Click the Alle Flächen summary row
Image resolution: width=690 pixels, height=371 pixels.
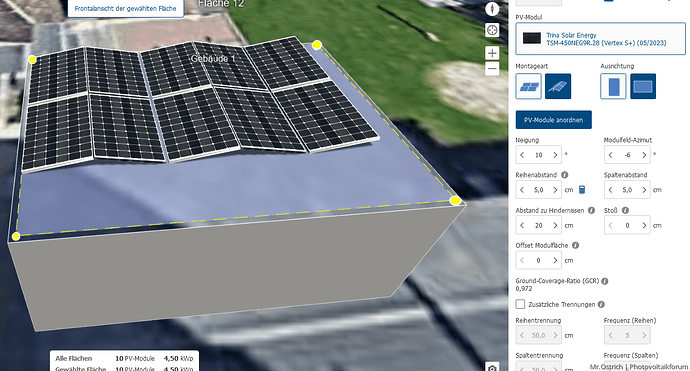[x=125, y=358]
